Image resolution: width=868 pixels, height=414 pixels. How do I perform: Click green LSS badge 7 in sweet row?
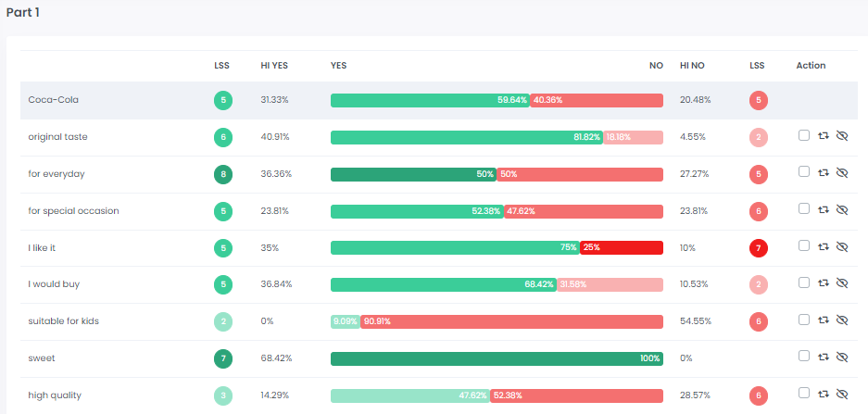[x=222, y=358]
